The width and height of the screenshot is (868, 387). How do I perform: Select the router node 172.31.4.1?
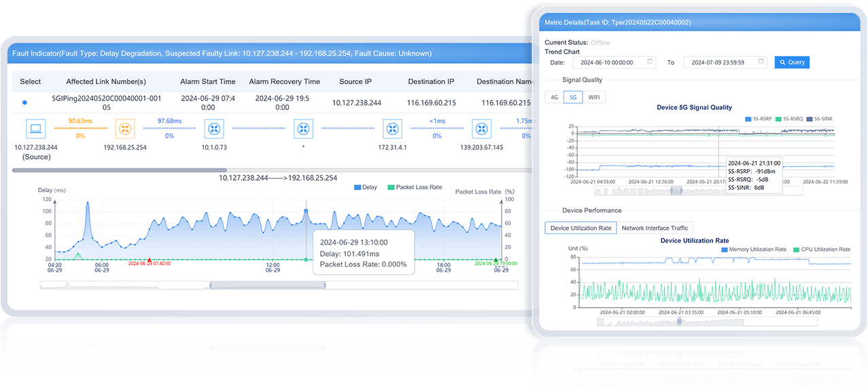393,128
